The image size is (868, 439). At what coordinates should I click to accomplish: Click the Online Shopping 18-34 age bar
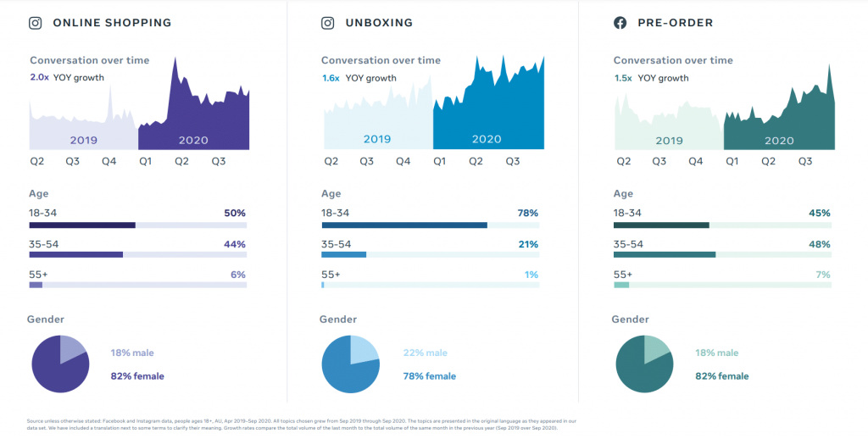coord(82,225)
